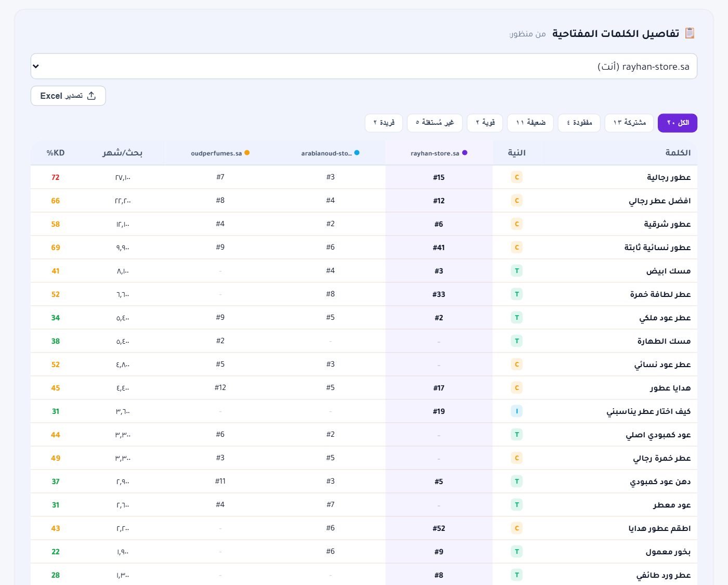
Task: Click the T intent badge for بخور معمول
Action: (x=517, y=552)
